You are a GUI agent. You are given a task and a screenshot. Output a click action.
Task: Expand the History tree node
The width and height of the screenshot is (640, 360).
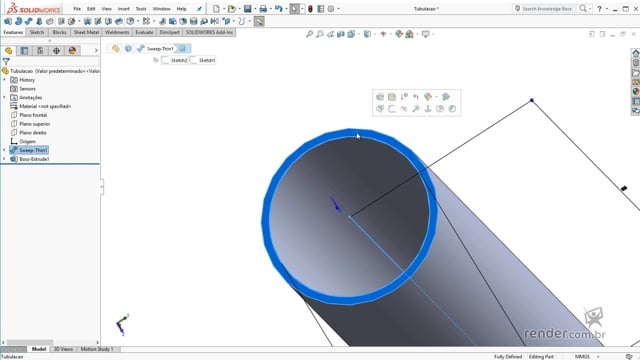pos(4,80)
